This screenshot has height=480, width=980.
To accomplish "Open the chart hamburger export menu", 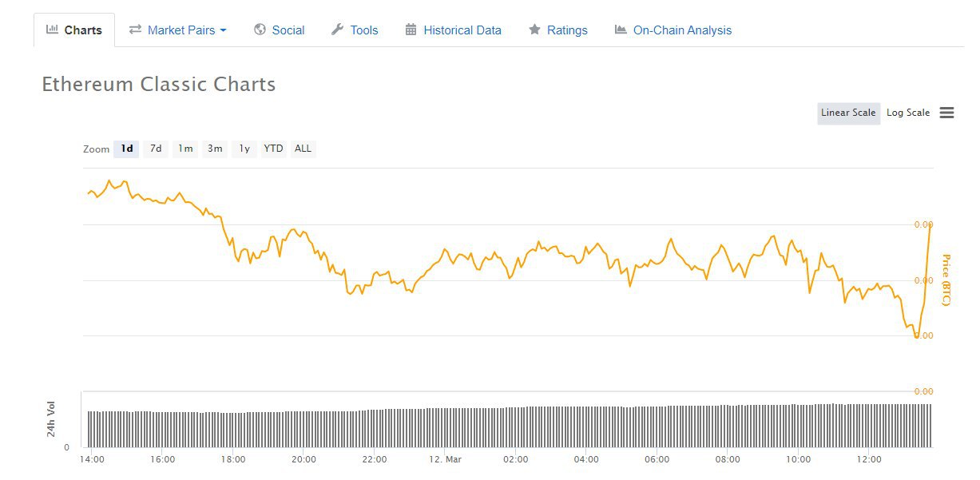I will 946,113.
